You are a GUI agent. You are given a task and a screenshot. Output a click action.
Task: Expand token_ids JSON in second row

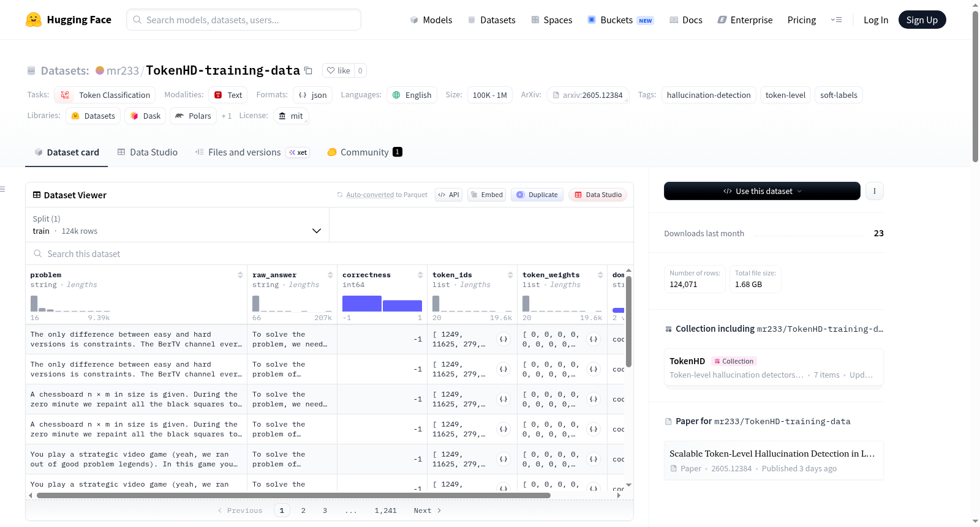click(503, 369)
